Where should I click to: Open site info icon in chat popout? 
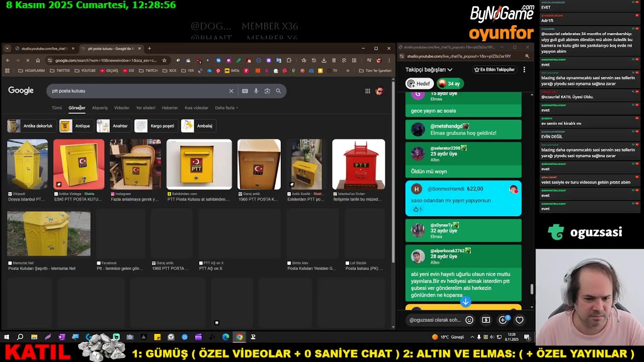(401, 56)
